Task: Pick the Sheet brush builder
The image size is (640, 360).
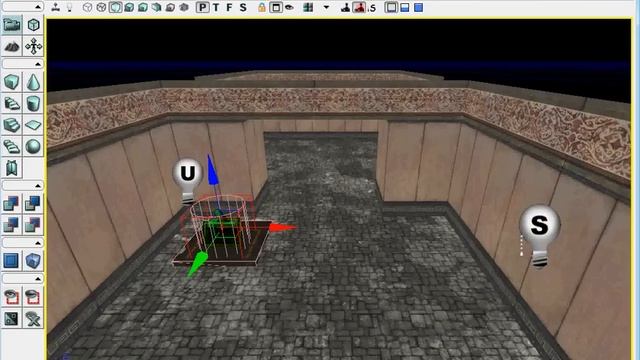Action: point(33,125)
